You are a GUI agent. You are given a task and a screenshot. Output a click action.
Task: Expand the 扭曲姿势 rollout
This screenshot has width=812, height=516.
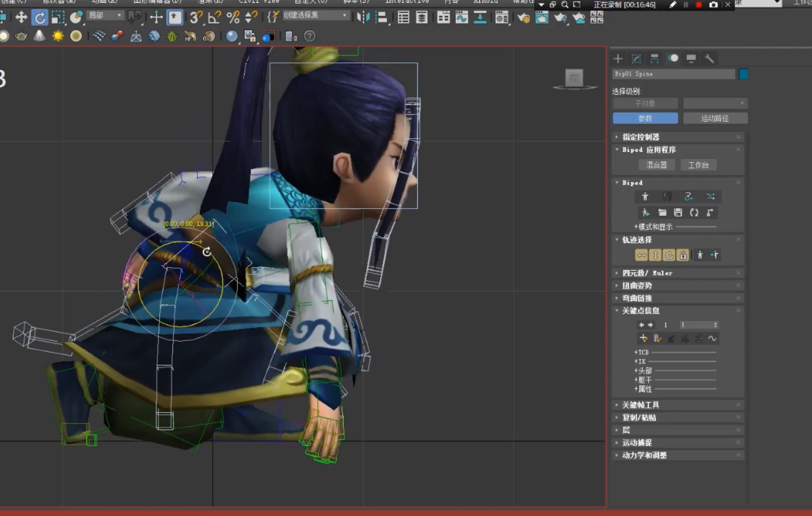point(678,285)
